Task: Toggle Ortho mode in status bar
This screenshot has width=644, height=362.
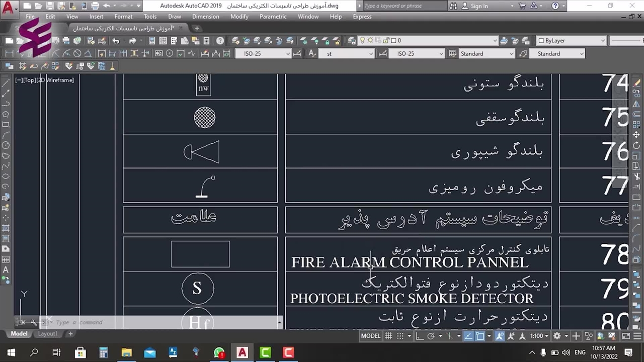Action: pyautogui.click(x=420, y=336)
